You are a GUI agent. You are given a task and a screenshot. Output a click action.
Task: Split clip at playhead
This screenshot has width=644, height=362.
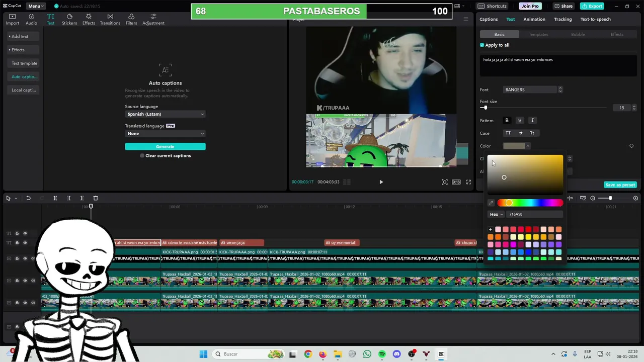click(55, 198)
